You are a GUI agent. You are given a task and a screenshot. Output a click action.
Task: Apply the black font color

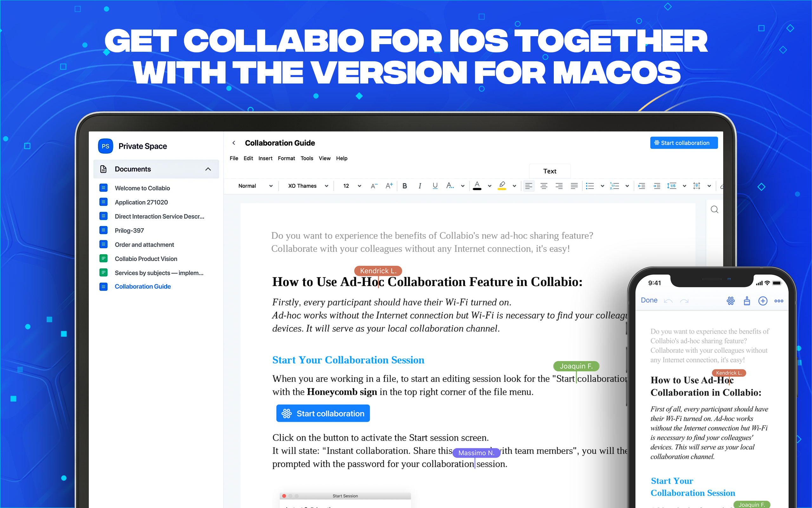click(x=477, y=186)
